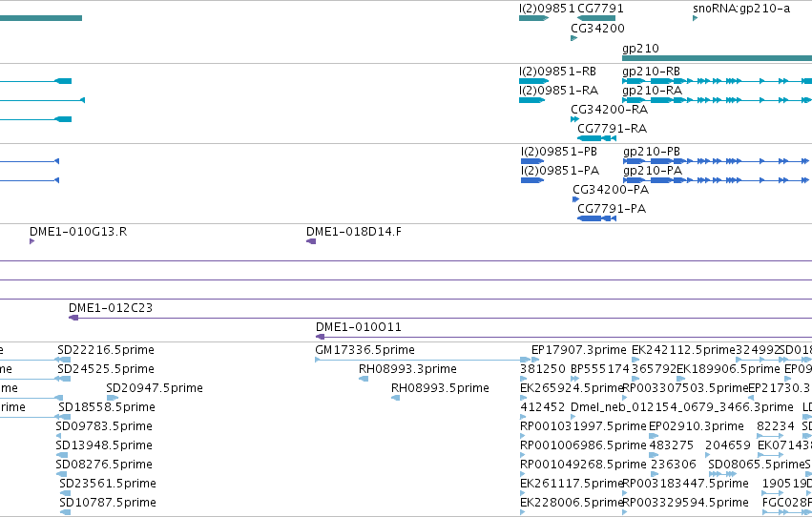The height and width of the screenshot is (517, 812).
Task: Select the RH08993.3prime EST glyph
Action: coord(364,379)
